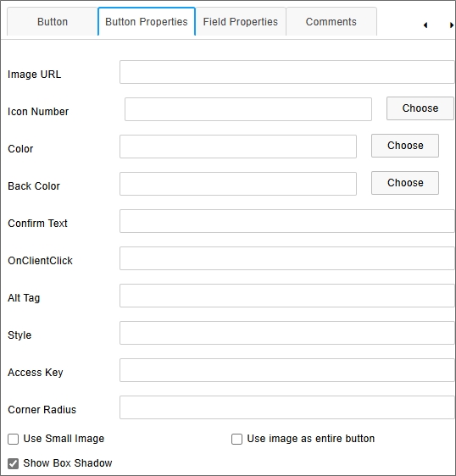Click the Alt Tag text box
456x476 pixels.
click(x=287, y=296)
